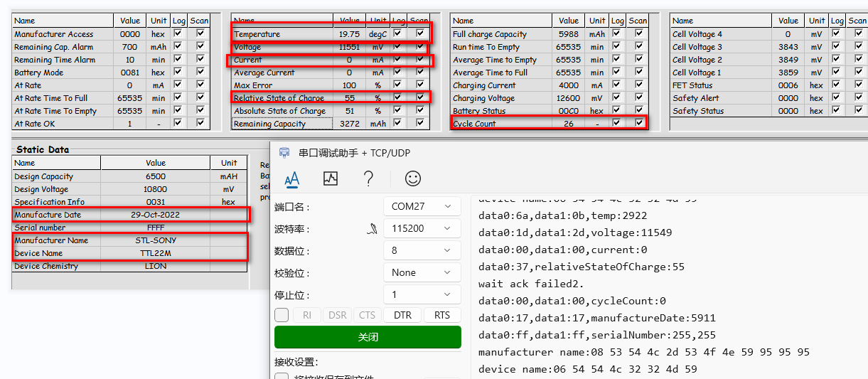This screenshot has width=868, height=379.
Task: Select the Specification Info value 0031
Action: pos(156,202)
